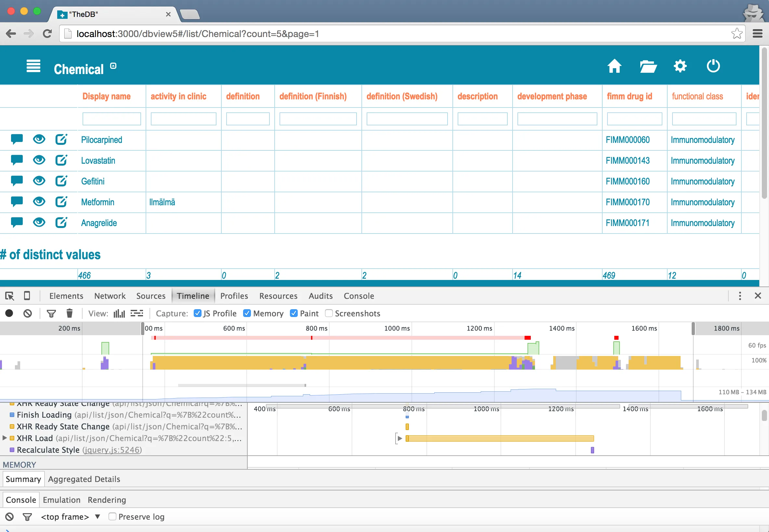Click the power logout icon

coord(713,66)
